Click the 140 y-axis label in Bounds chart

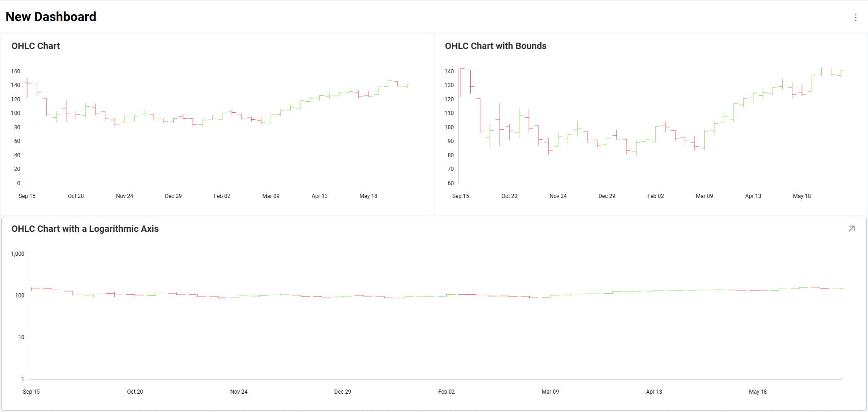coord(449,71)
